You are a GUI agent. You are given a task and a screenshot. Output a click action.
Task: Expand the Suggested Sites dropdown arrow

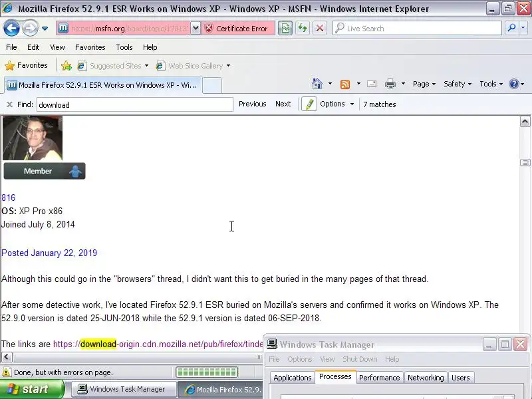tap(146, 65)
